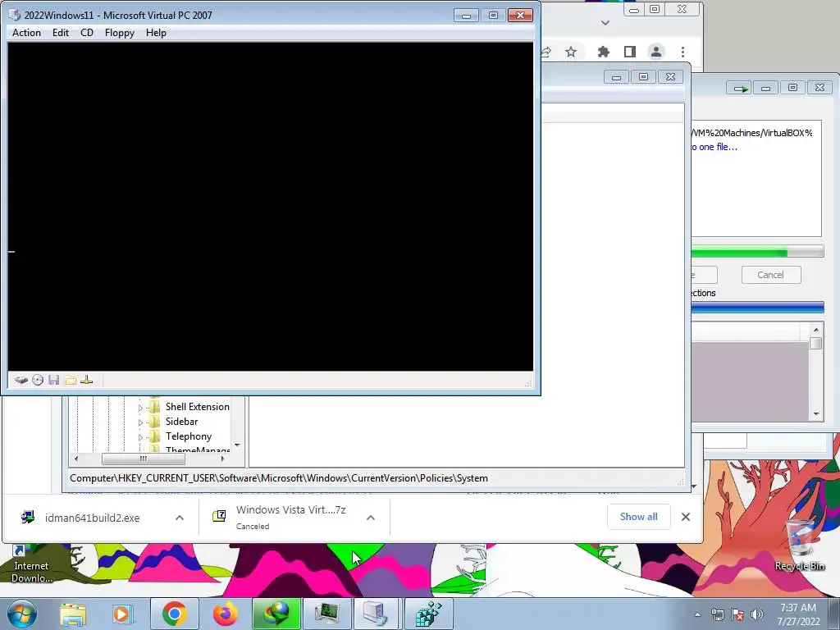Click the scroll-up arrow in the IDM connections list
The image size is (840, 630).
tap(816, 330)
